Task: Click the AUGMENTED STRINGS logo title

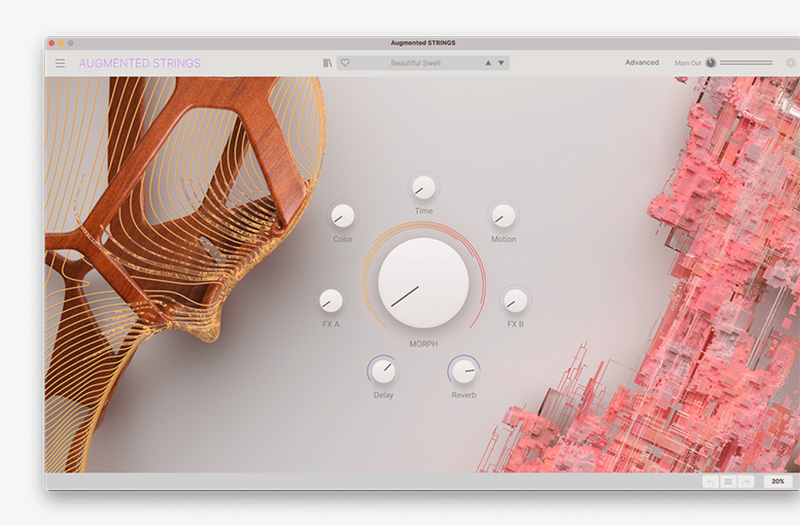Action: coord(140,63)
